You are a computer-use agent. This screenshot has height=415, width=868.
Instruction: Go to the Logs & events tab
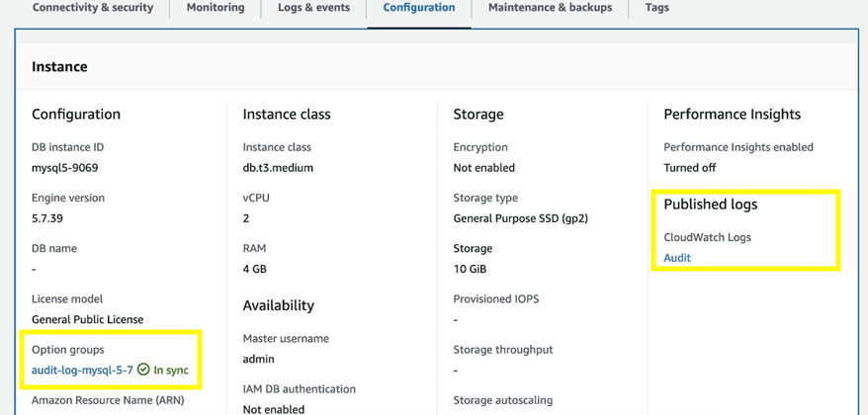[x=313, y=8]
